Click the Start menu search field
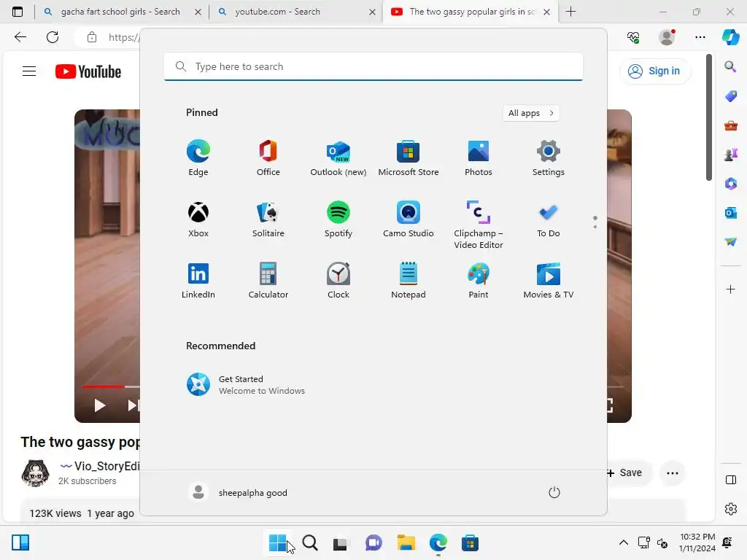 tap(373, 66)
